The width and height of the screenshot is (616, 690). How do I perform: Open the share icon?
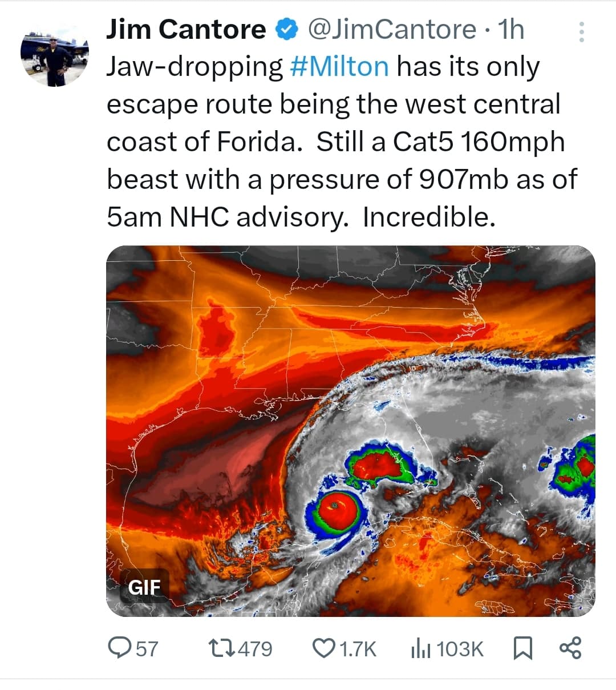[570, 648]
